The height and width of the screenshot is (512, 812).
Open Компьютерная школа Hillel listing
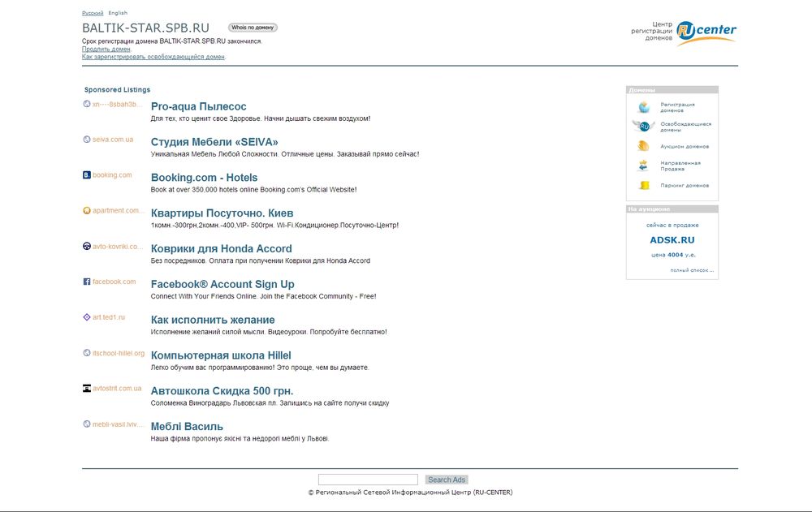point(221,355)
